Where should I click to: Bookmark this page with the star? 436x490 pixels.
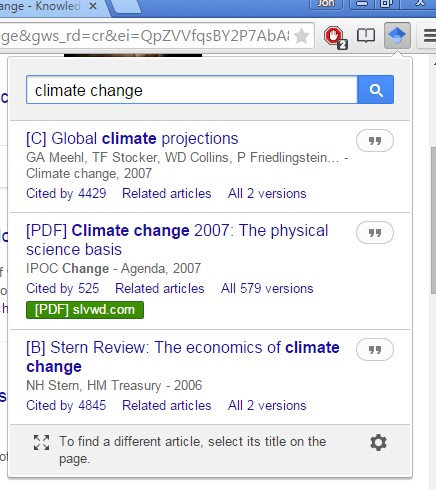tap(302, 36)
